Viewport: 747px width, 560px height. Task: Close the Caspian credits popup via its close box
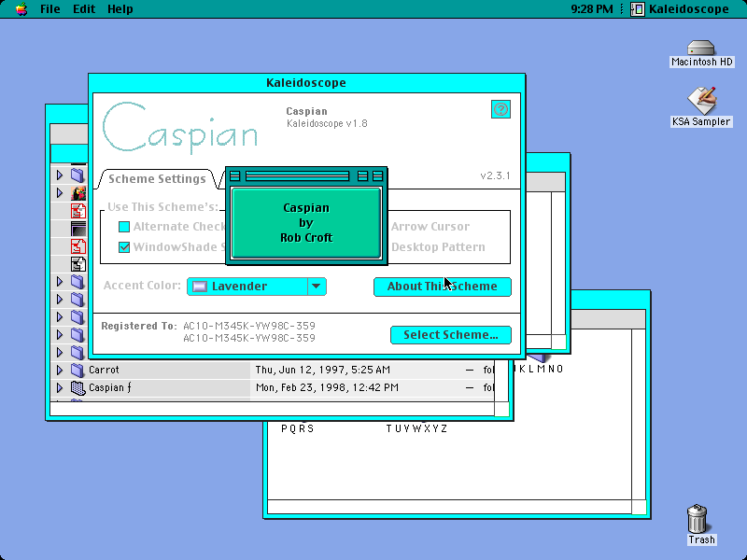coord(235,176)
